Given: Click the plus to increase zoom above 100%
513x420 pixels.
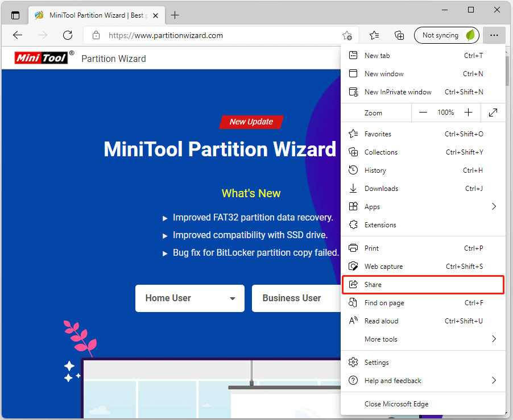Looking at the screenshot, I should point(468,112).
